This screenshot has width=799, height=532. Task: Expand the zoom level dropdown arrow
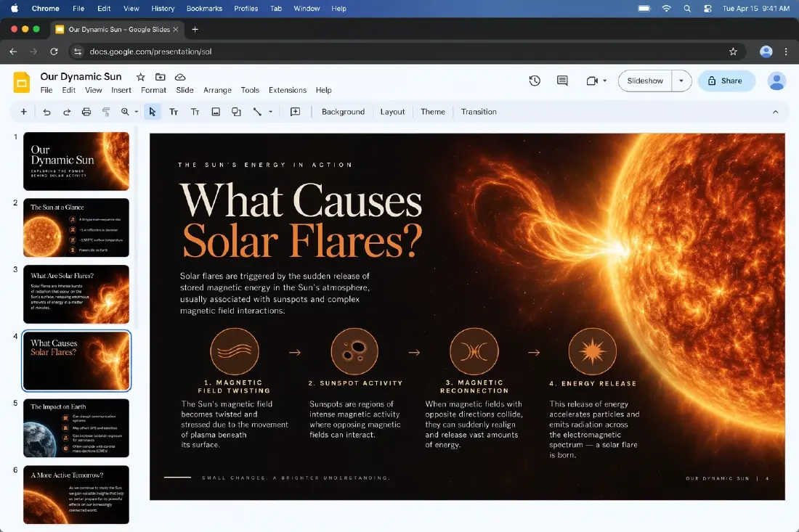pyautogui.click(x=136, y=112)
